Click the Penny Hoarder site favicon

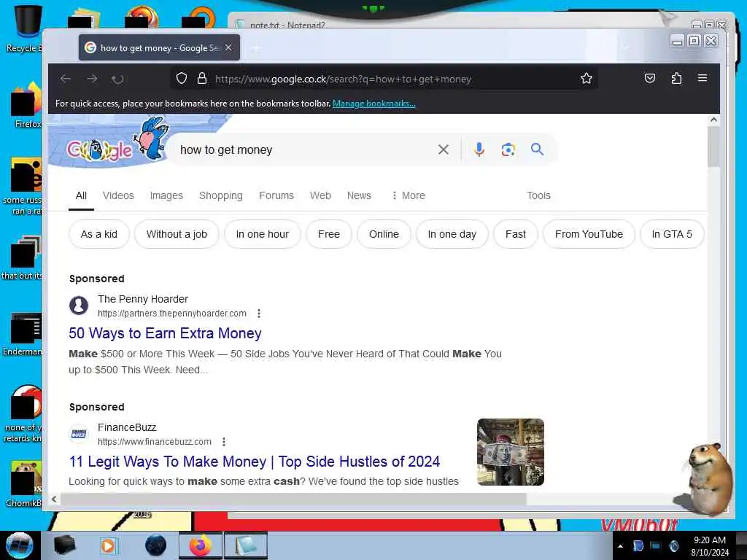coord(79,306)
